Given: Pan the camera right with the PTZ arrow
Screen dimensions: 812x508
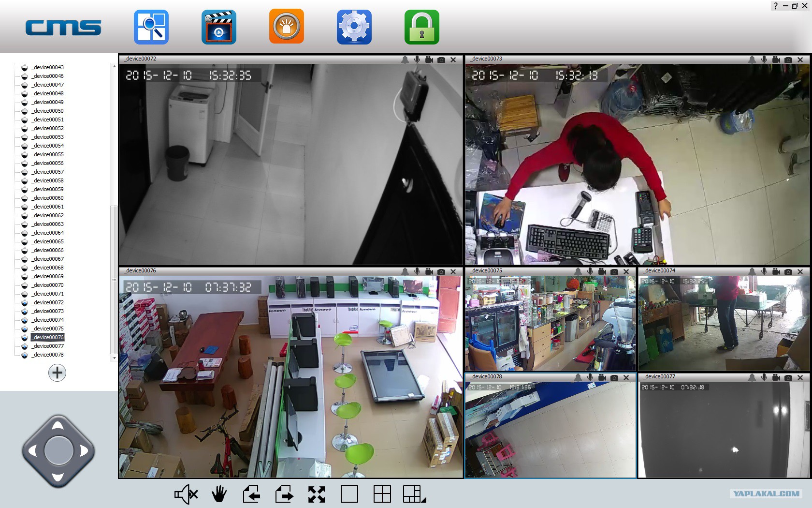Looking at the screenshot, I should pyautogui.click(x=84, y=451).
